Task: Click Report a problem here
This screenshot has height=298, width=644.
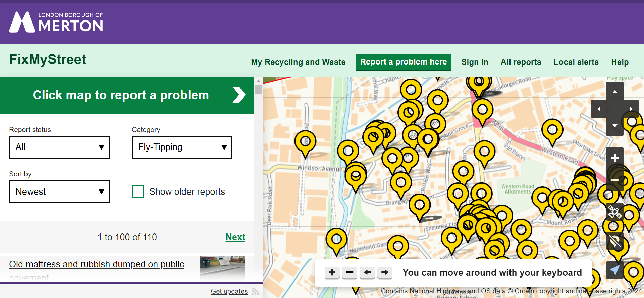Action: click(x=404, y=62)
